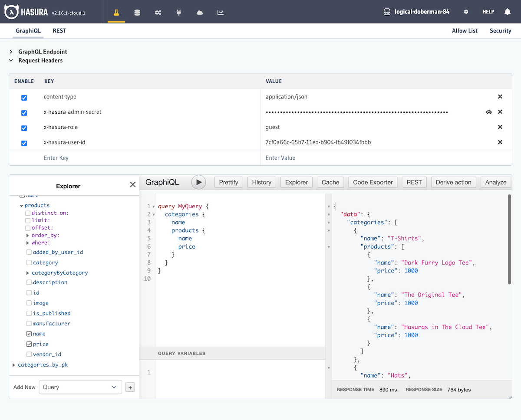
Task: Open settings gear in top bar
Action: click(x=466, y=12)
